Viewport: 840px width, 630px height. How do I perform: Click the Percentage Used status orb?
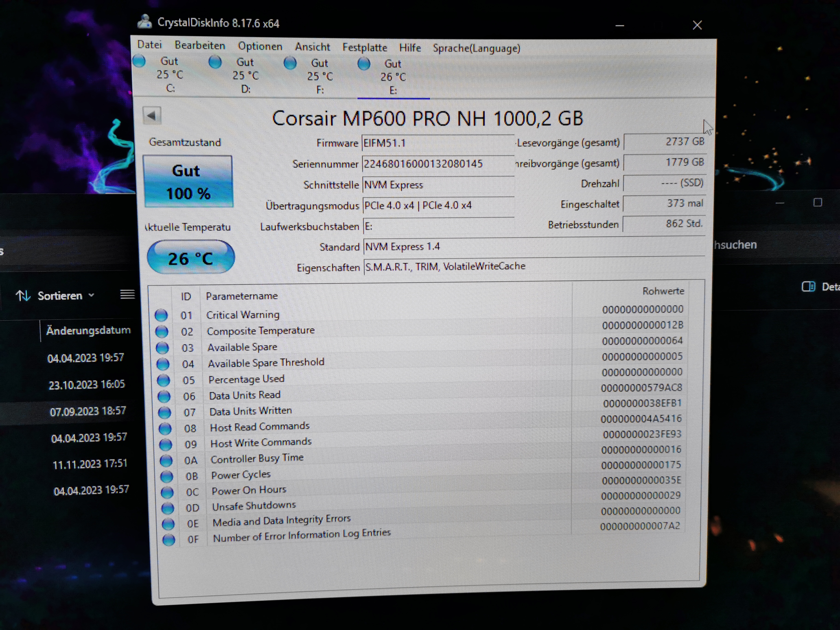tap(163, 380)
